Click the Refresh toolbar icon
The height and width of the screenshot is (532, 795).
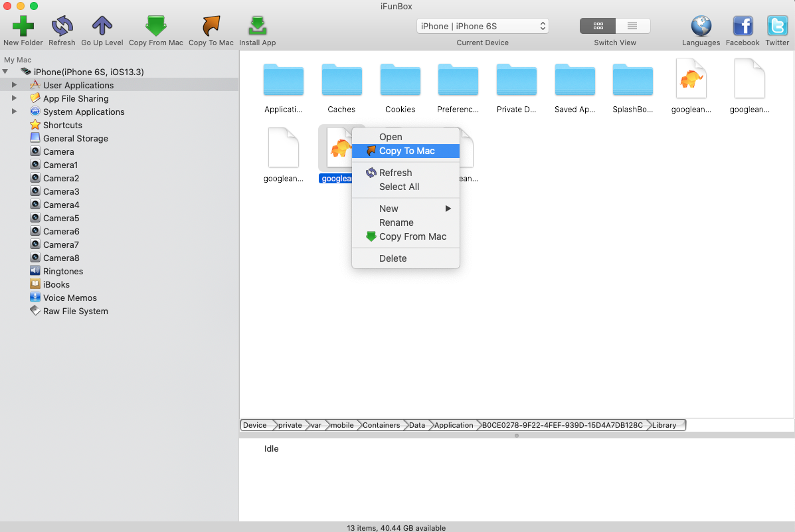coord(62,26)
